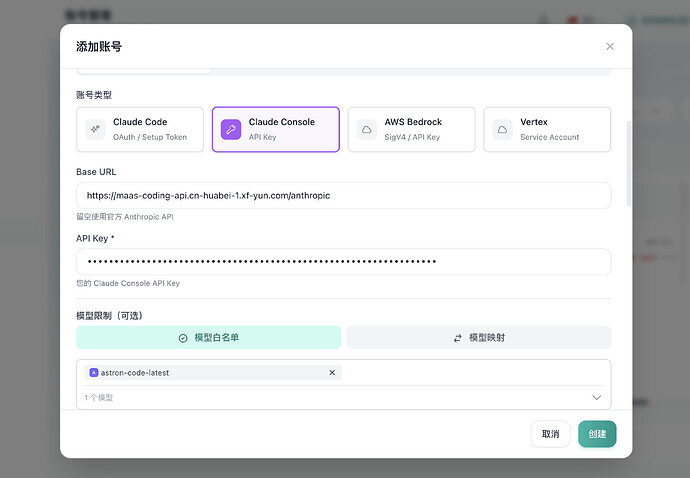Switch to the 模型映射 tab
The image size is (690, 478).
pos(479,338)
